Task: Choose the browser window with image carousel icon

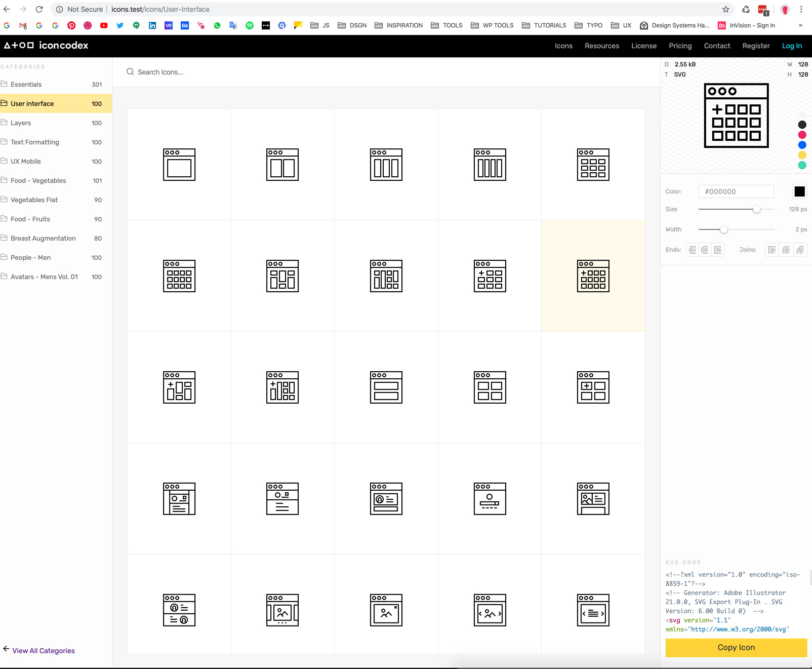Action: (490, 610)
